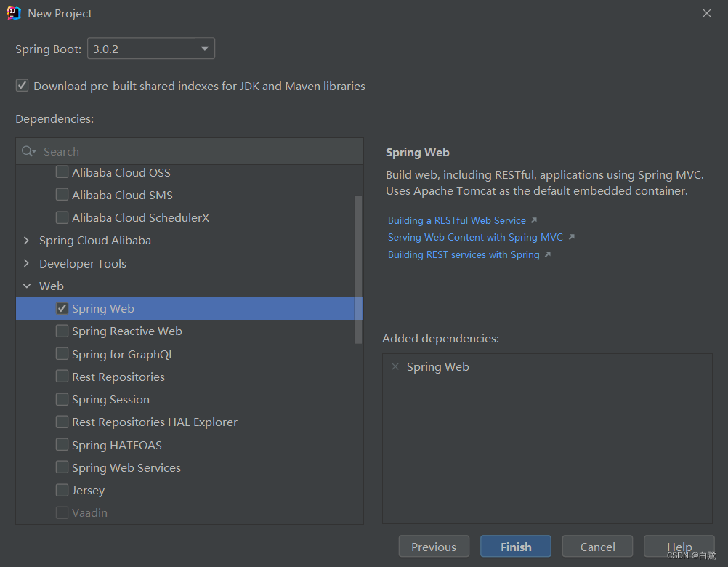This screenshot has width=728, height=567.
Task: Check the Spring Reactive Web checkbox
Action: click(x=62, y=331)
